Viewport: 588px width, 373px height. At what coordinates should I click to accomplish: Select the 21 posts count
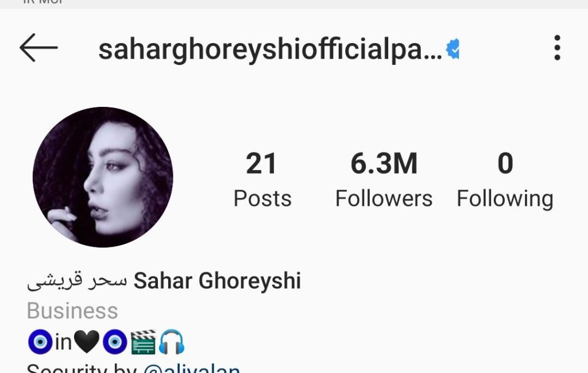click(261, 164)
